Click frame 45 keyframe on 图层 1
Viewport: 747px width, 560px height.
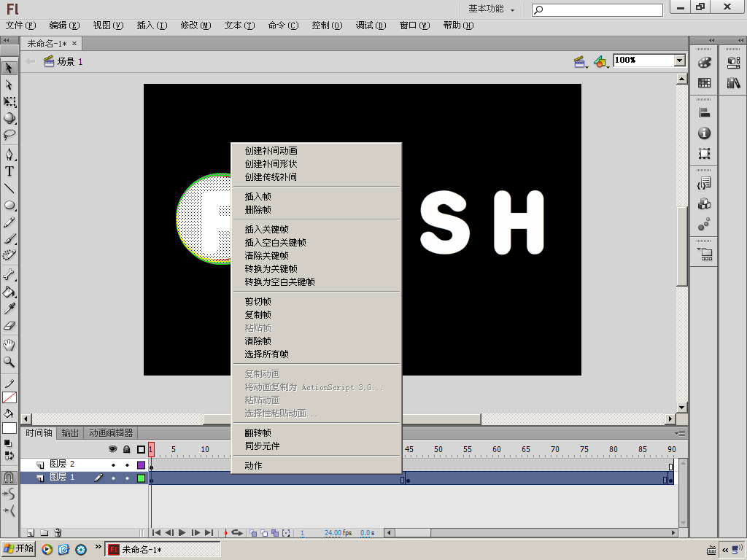tap(409, 478)
